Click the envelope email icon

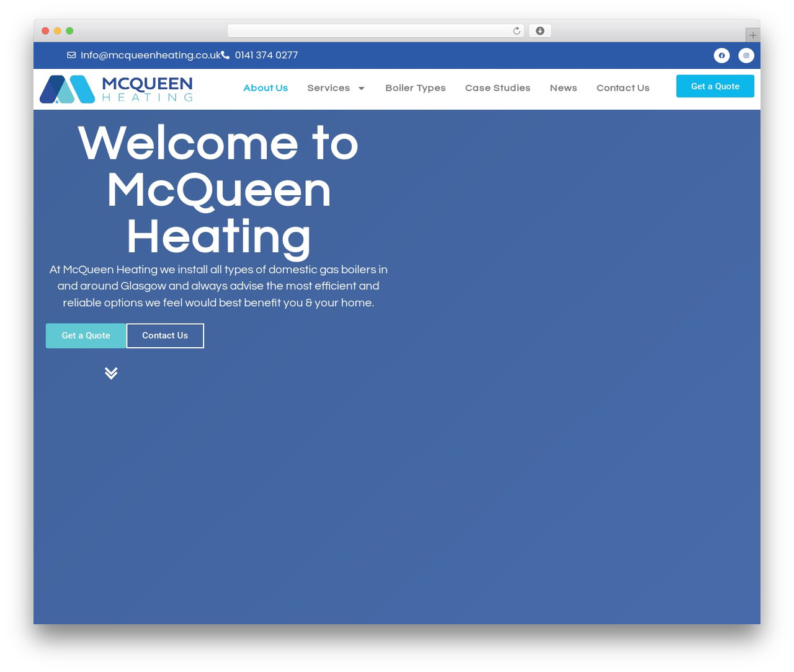71,55
